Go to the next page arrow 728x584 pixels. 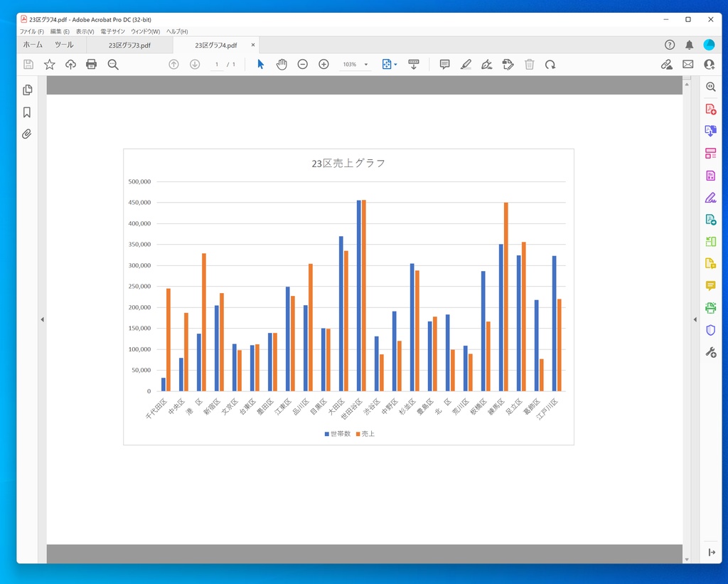tap(195, 65)
